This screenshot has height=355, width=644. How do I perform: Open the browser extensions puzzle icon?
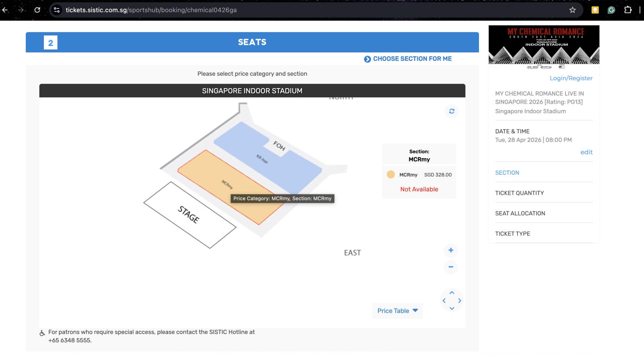(627, 10)
